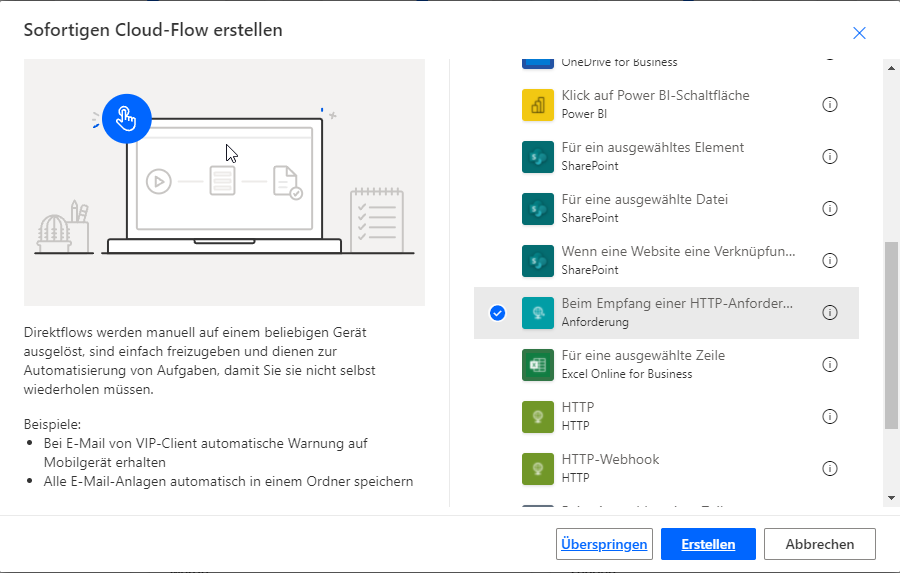Viewport: 900px width, 573px height.
Task: Click the green HTTP trigger icon
Action: tap(538, 417)
